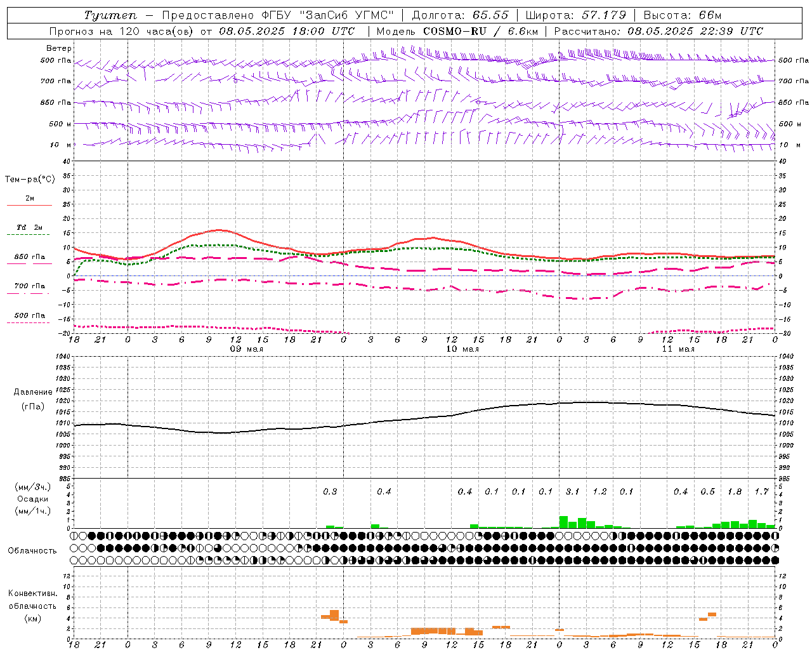Click the solid line sample under '2м' legend
812x650 pixels.
pos(29,206)
